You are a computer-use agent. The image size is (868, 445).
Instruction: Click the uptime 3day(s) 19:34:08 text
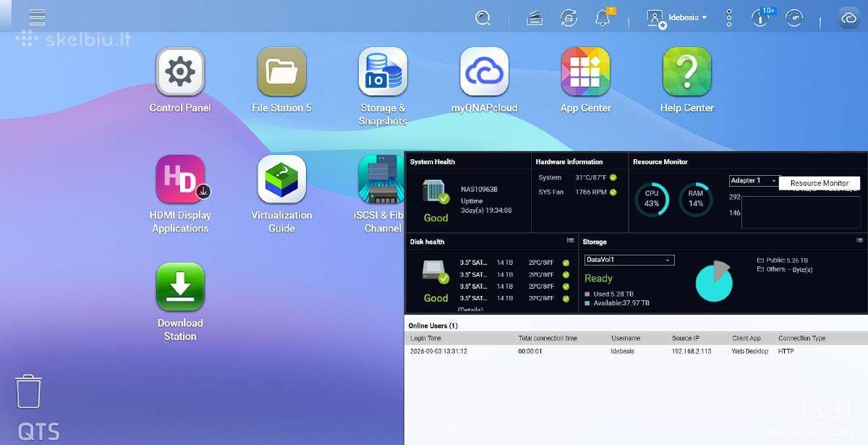point(486,211)
